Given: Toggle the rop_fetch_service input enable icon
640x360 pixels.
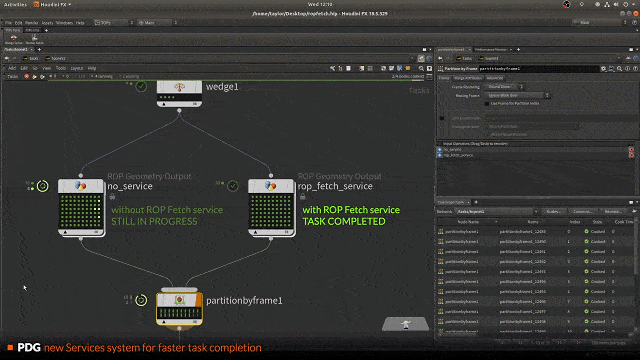Looking at the screenshot, I should pyautogui.click(x=440, y=155).
